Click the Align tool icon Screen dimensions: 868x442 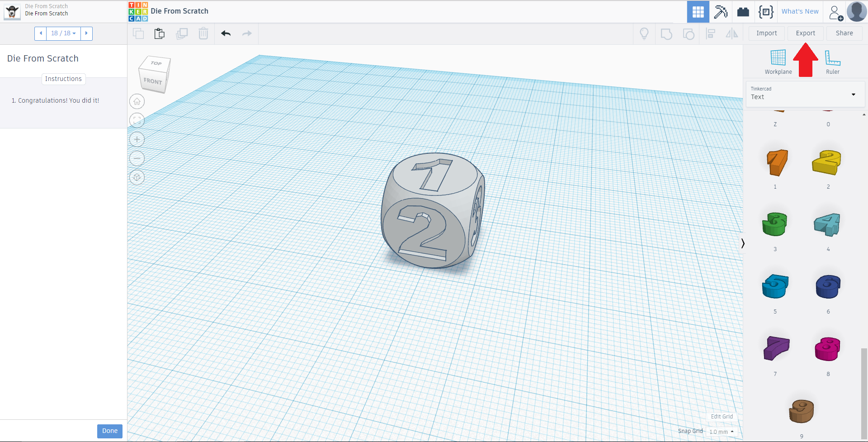pos(711,33)
